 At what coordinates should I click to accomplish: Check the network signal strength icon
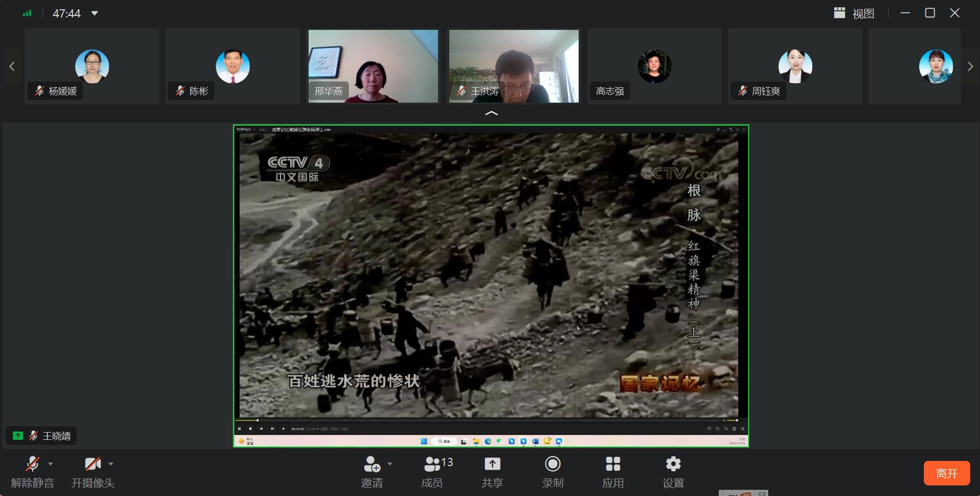pyautogui.click(x=27, y=13)
